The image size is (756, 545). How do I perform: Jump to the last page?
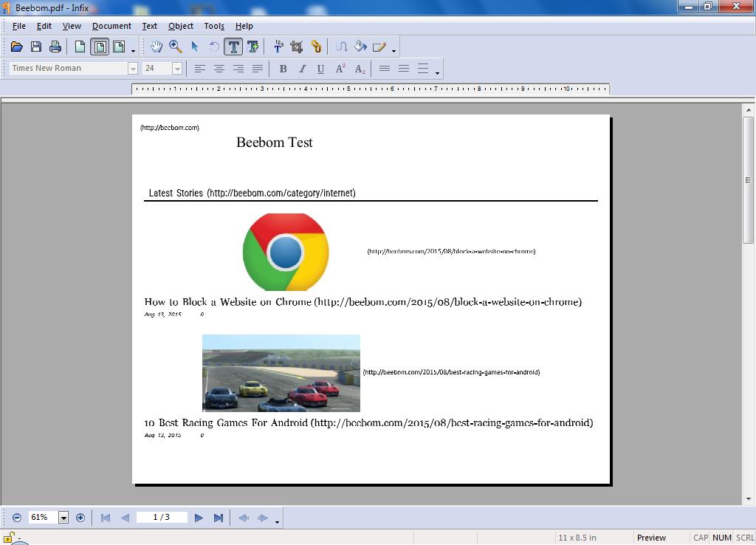pos(219,517)
